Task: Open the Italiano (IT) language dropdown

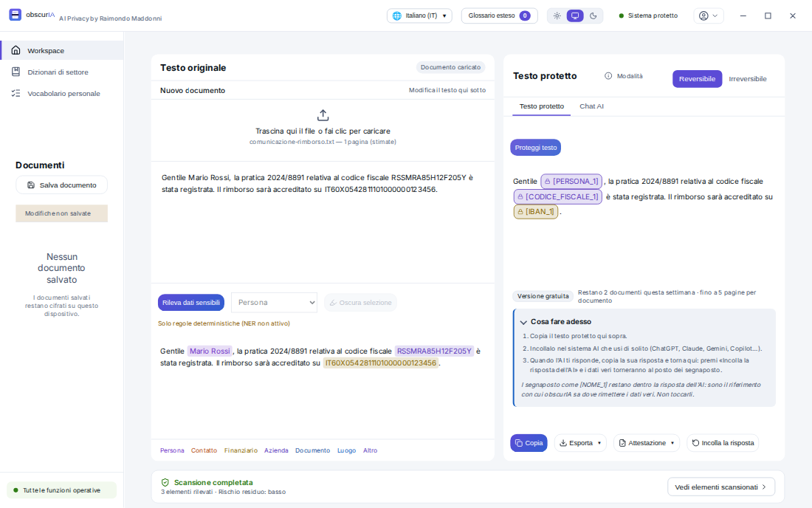Action: [419, 16]
